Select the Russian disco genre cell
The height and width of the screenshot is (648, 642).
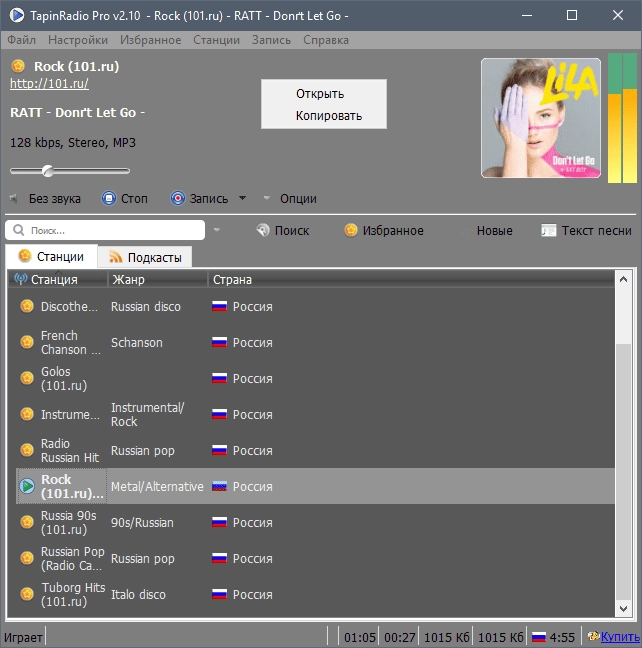pyautogui.click(x=146, y=306)
